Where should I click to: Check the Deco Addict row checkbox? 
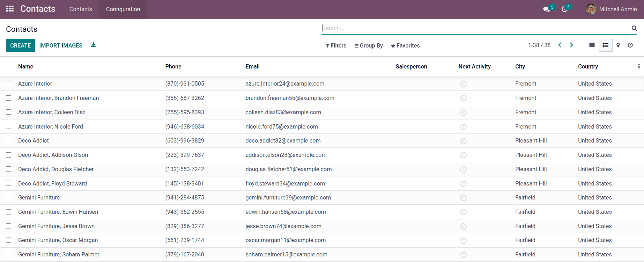9,141
